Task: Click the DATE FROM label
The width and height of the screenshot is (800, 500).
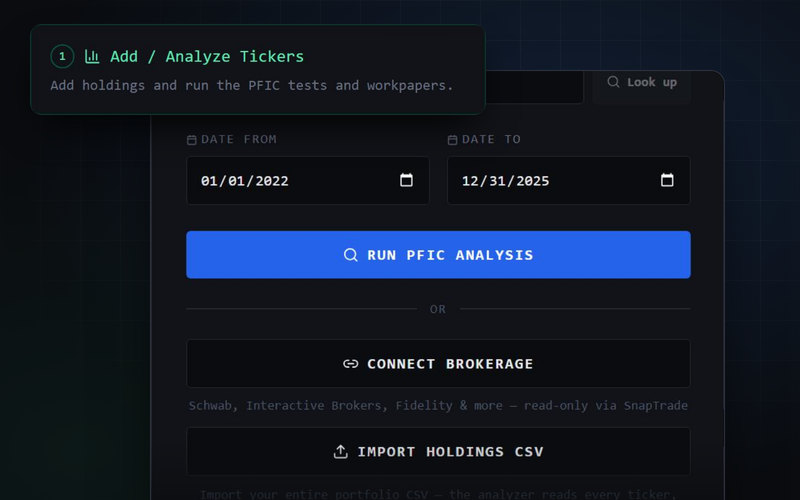Action: (239, 139)
